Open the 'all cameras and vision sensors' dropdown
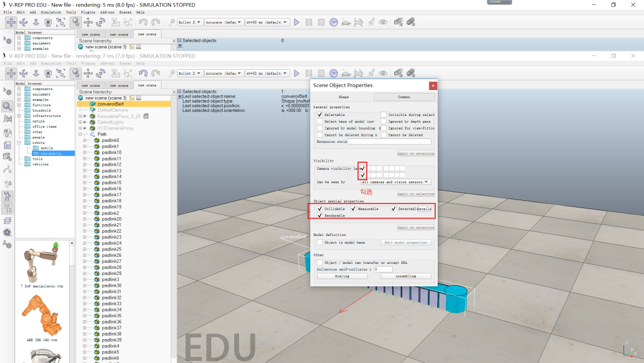The width and height of the screenshot is (644, 363). pyautogui.click(x=396, y=182)
